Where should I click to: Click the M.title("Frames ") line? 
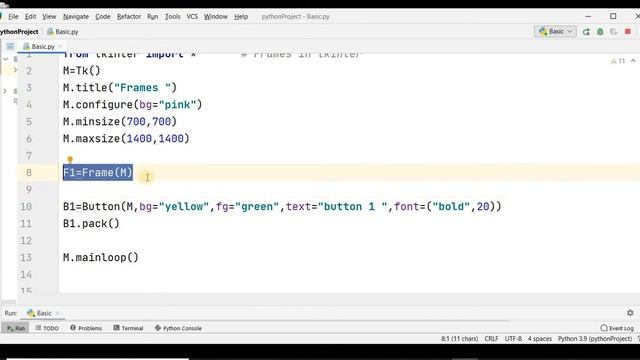coord(120,88)
